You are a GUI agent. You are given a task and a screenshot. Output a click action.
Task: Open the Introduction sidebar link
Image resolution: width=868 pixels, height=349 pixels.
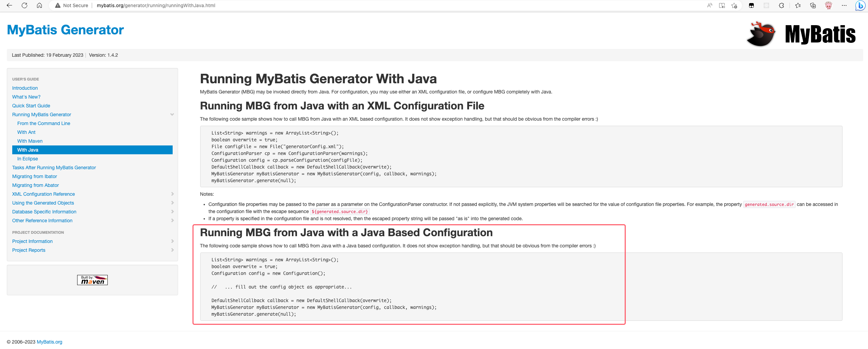tap(25, 88)
